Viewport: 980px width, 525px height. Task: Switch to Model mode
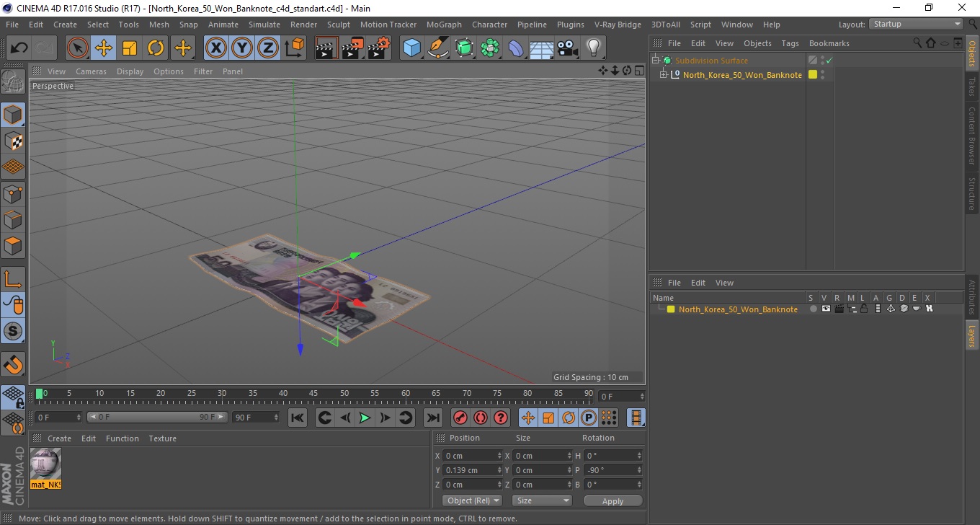click(13, 115)
